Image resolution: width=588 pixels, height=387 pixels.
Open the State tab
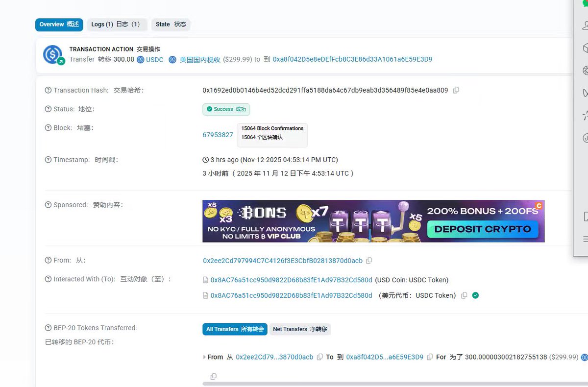[171, 24]
